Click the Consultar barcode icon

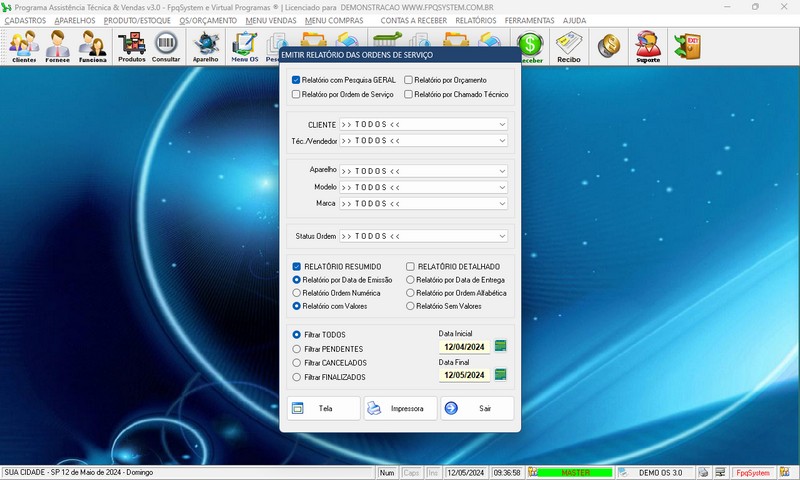[x=166, y=45]
